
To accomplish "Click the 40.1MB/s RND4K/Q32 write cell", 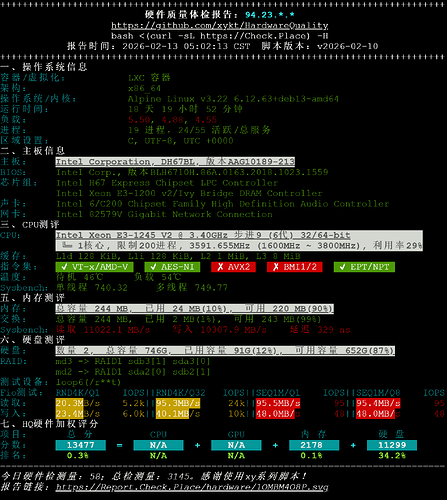I will tap(178, 414).
